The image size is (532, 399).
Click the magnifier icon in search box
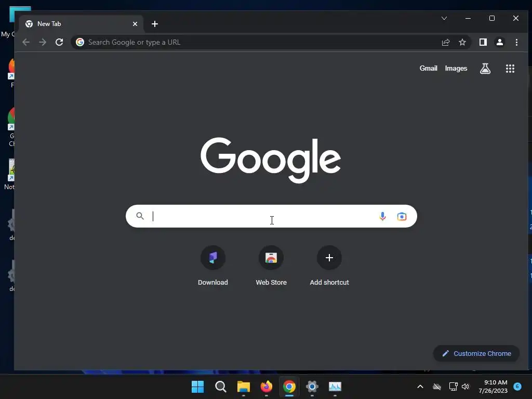(140, 216)
